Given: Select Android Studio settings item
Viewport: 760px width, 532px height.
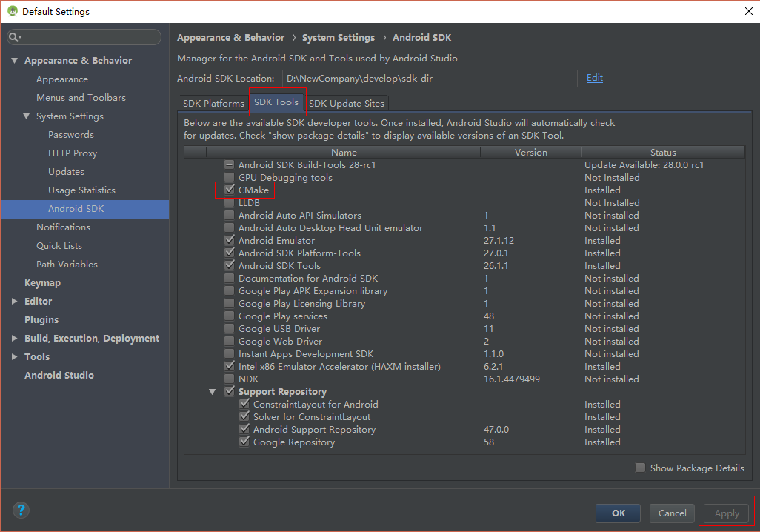Looking at the screenshot, I should click(59, 375).
